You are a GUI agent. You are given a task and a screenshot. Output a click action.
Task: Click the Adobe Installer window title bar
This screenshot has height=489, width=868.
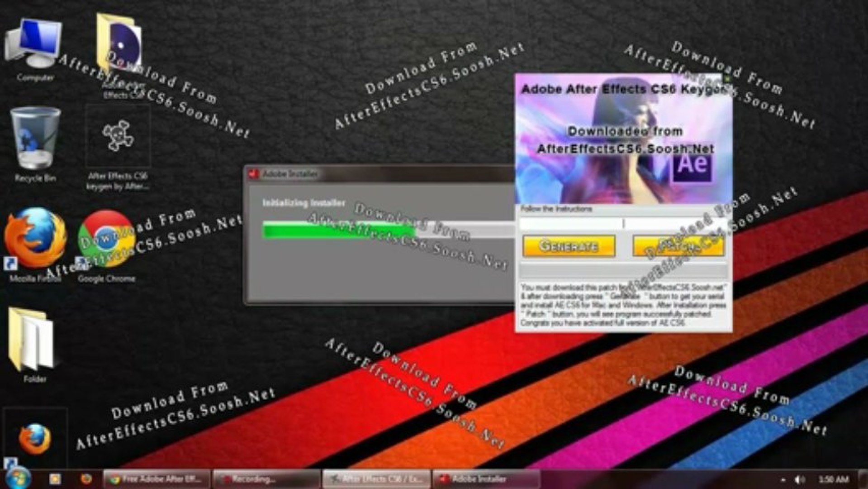pos(380,173)
